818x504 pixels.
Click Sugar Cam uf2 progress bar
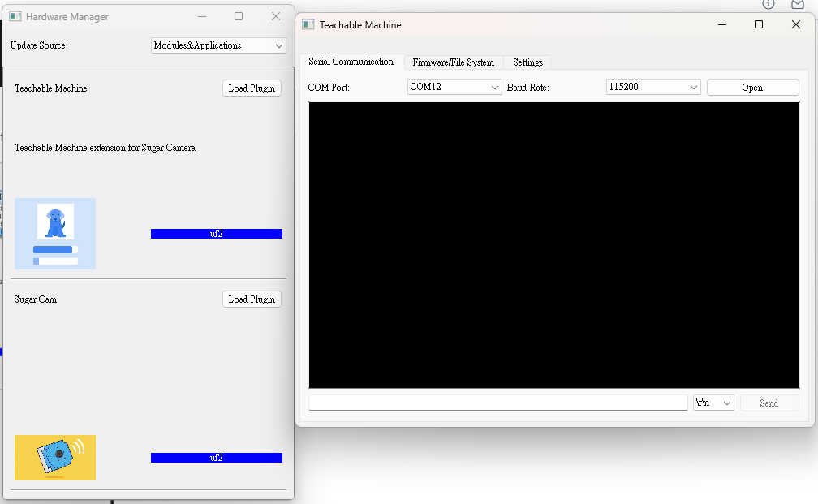coord(217,458)
